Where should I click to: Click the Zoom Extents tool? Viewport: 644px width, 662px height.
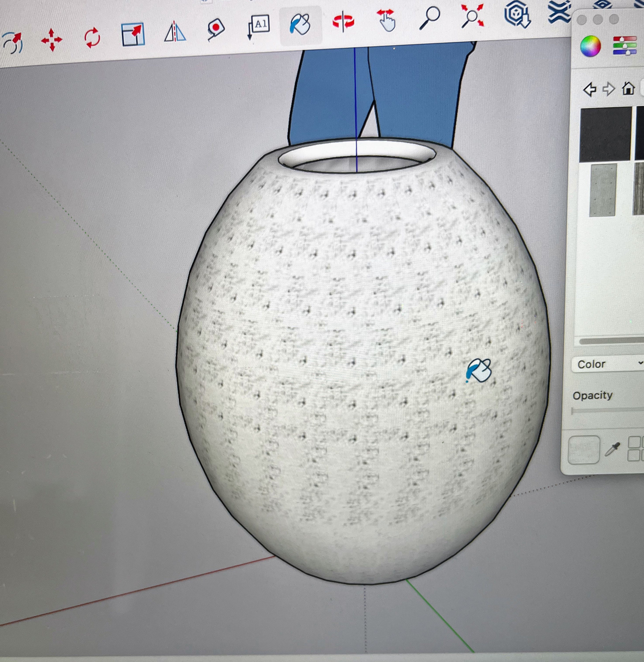click(472, 16)
